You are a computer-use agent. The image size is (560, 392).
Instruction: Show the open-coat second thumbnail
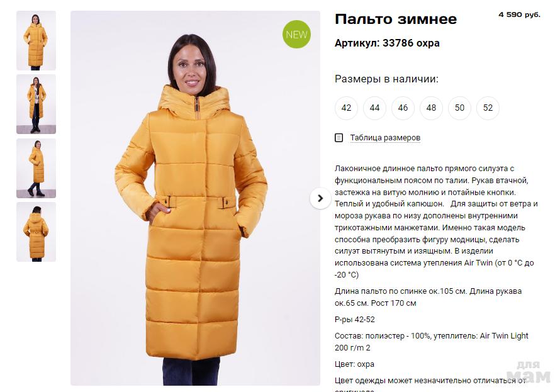[36, 104]
